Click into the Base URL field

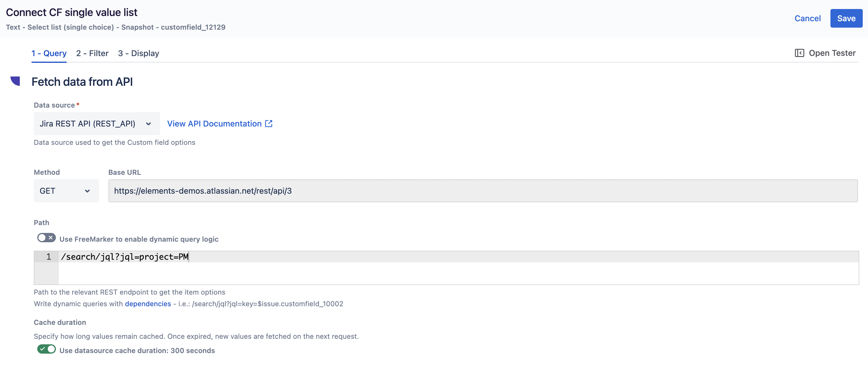tap(483, 191)
